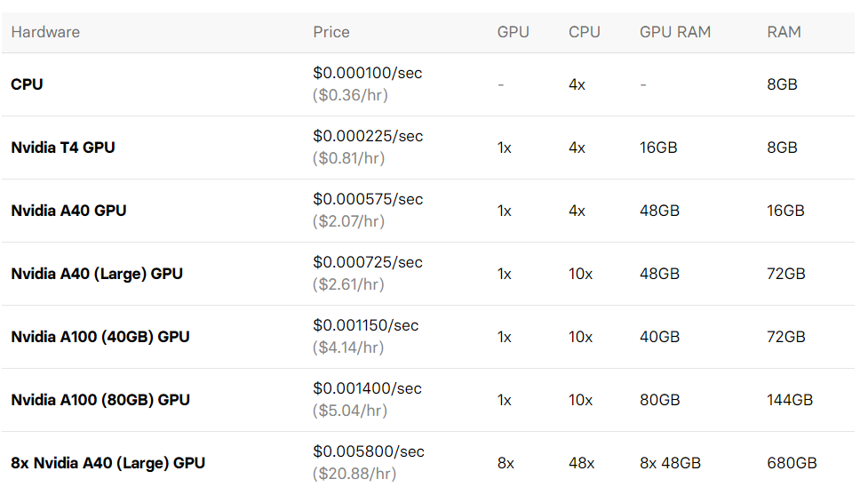
Task: Click the $20.88/hr hourly price
Action: coord(354,474)
